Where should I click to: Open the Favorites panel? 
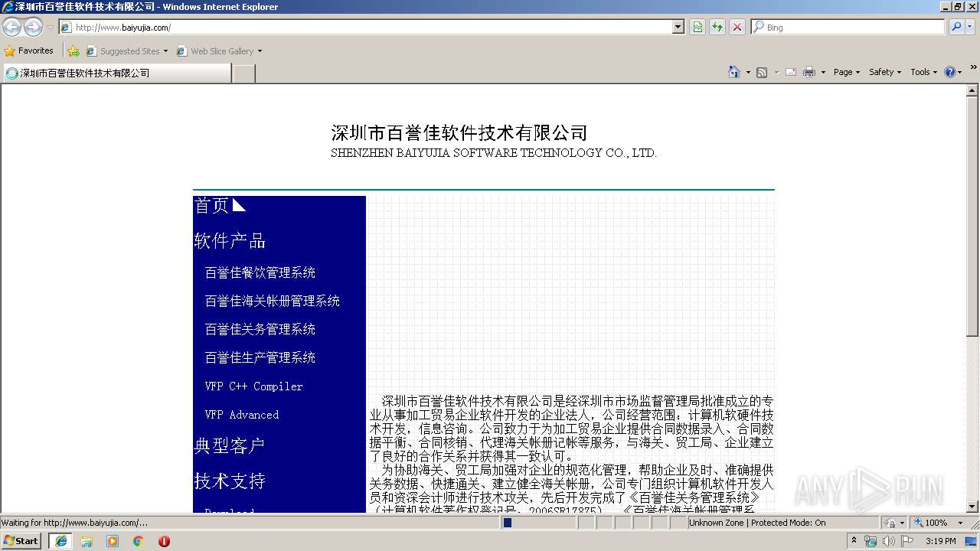coord(28,51)
